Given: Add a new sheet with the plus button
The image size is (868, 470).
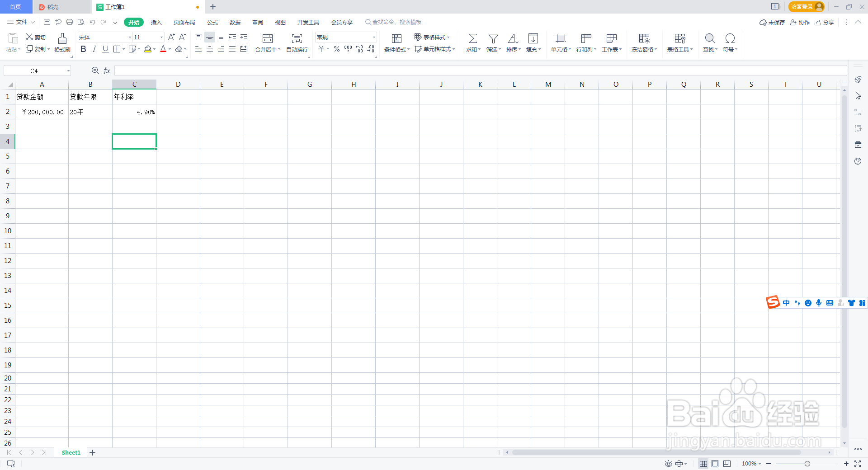Looking at the screenshot, I should click(92, 452).
